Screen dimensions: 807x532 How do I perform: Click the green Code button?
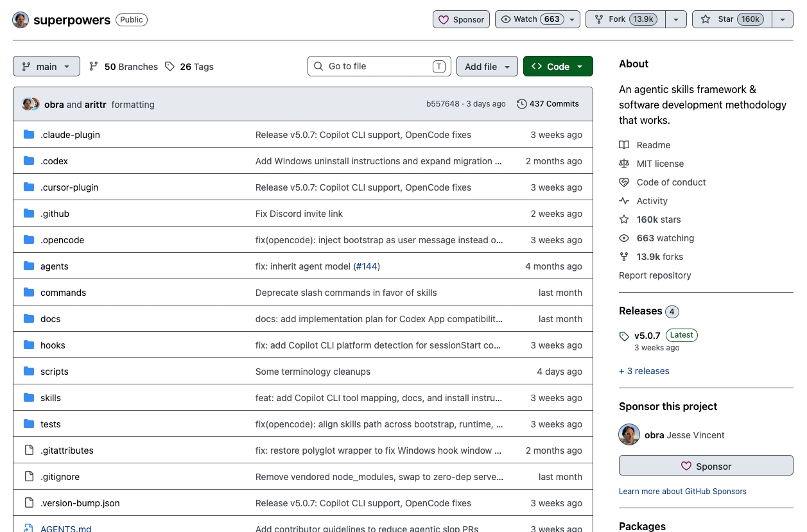[557, 67]
